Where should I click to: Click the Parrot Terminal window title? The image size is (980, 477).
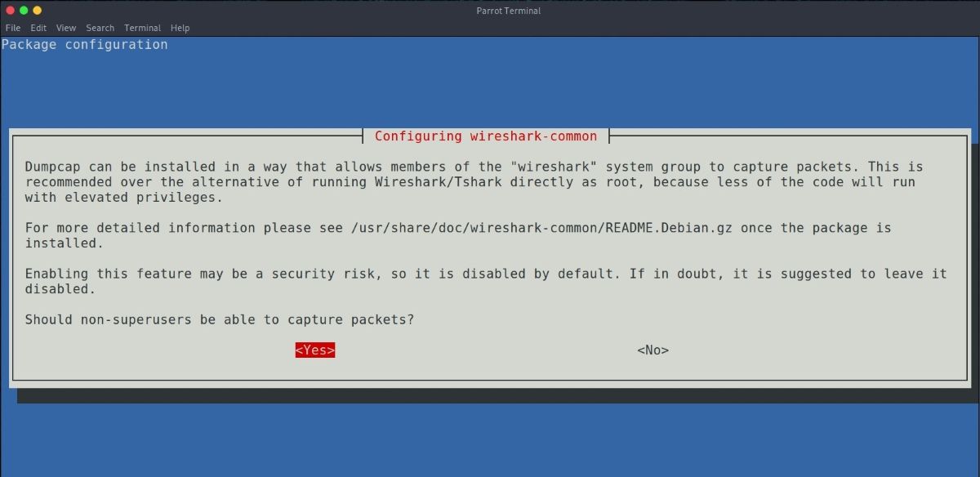pos(508,11)
